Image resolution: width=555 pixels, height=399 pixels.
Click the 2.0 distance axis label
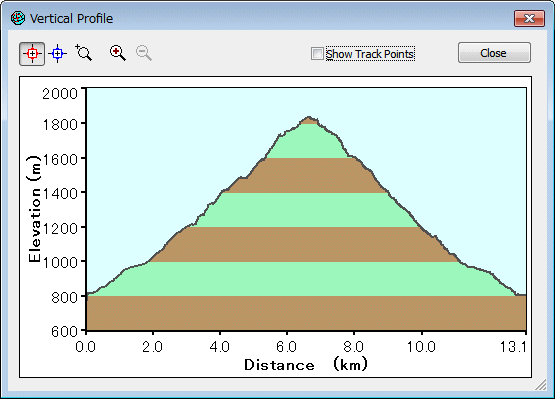pos(153,347)
